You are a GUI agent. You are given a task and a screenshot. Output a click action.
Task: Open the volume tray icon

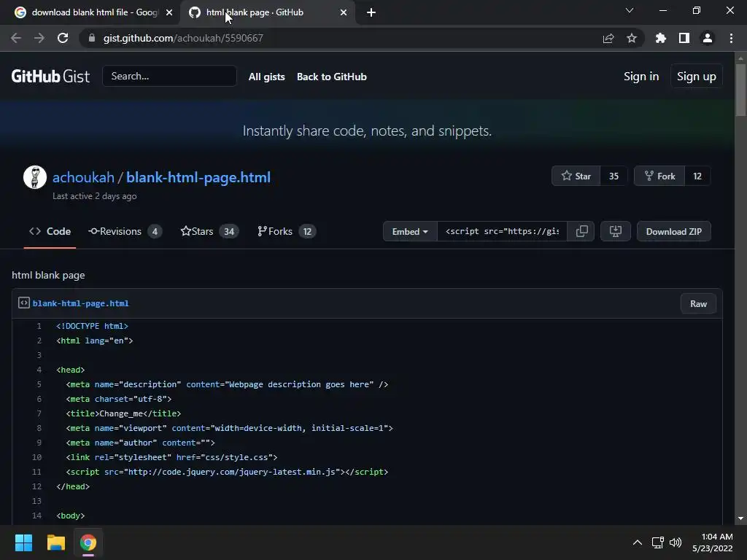pos(676,542)
